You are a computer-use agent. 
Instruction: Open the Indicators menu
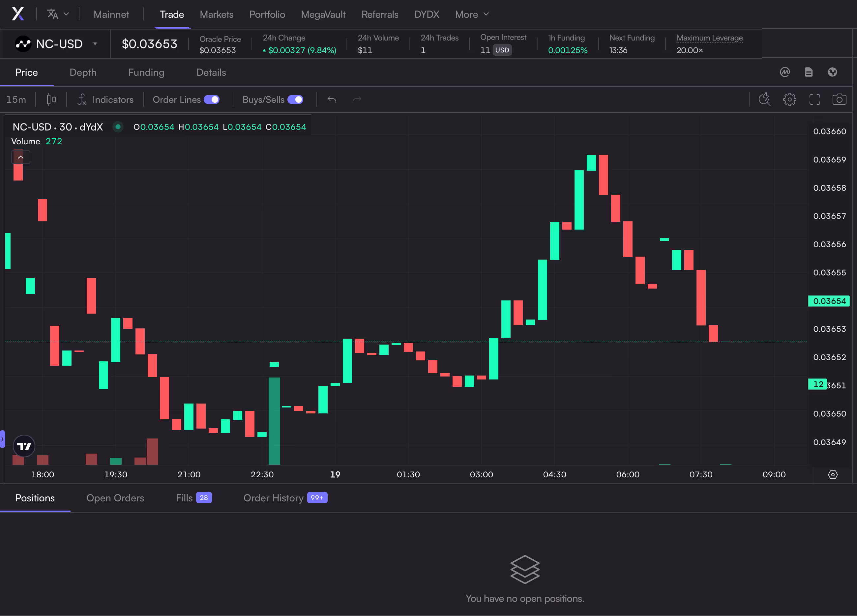click(x=105, y=100)
